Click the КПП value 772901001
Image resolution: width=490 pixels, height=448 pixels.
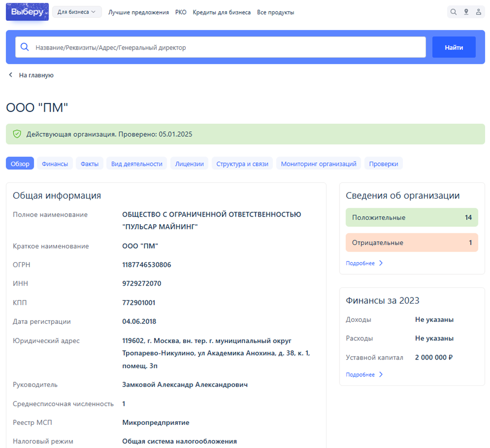(138, 303)
